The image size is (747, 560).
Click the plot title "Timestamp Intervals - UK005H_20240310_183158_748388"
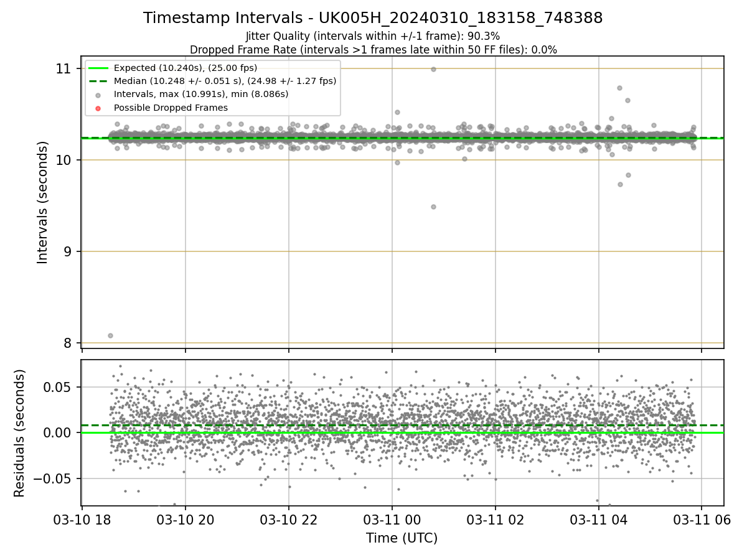[373, 18]
